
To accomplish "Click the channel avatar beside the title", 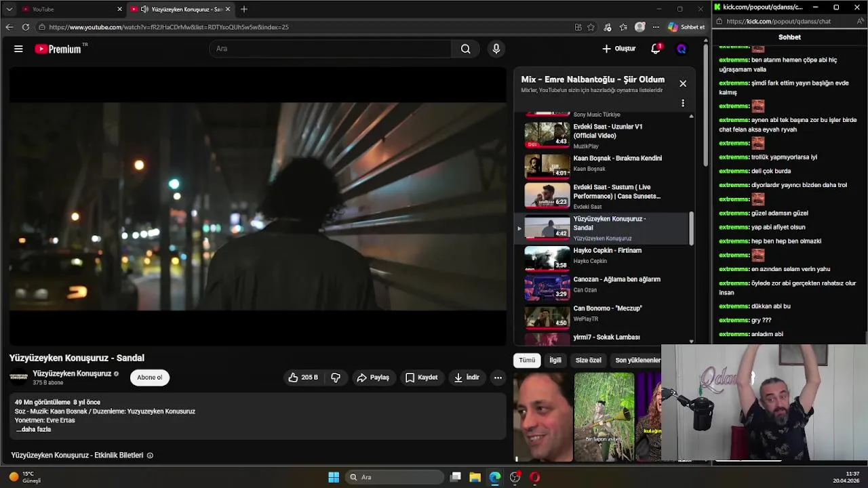I will tap(19, 378).
